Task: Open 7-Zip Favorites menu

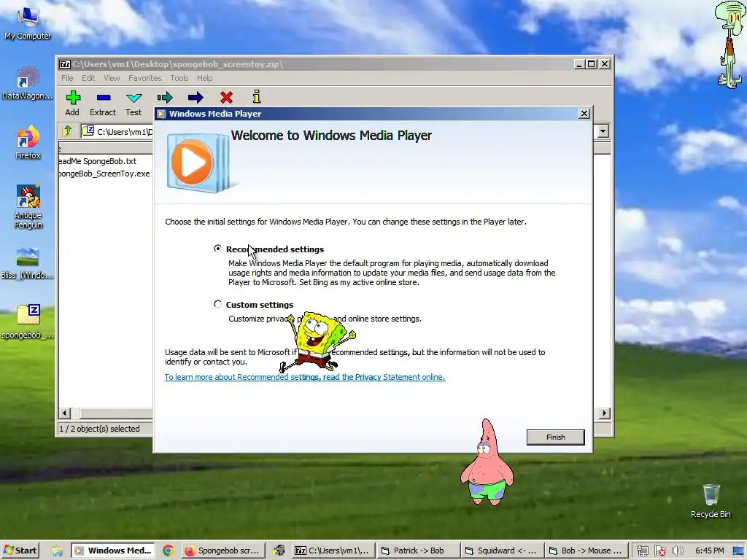Action: (145, 77)
